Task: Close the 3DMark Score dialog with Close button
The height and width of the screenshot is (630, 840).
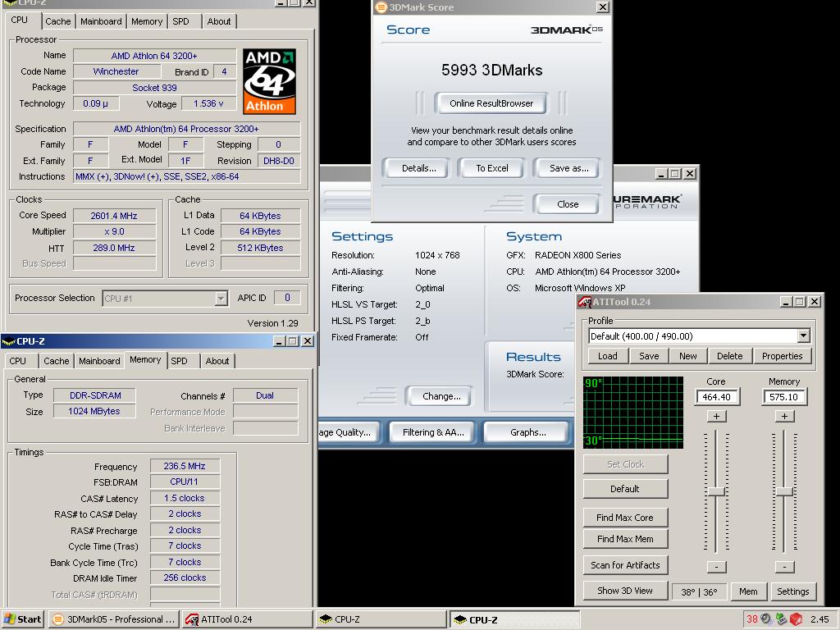Action: [x=568, y=204]
